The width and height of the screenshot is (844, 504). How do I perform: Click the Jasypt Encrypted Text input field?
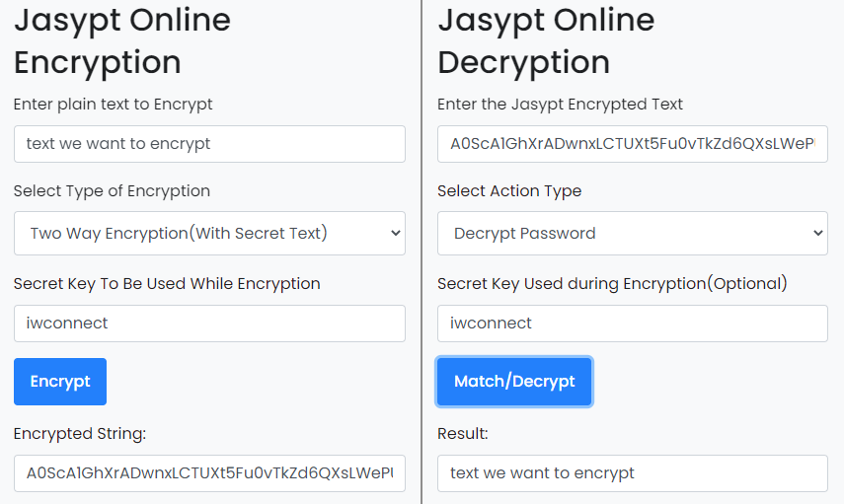(x=633, y=144)
